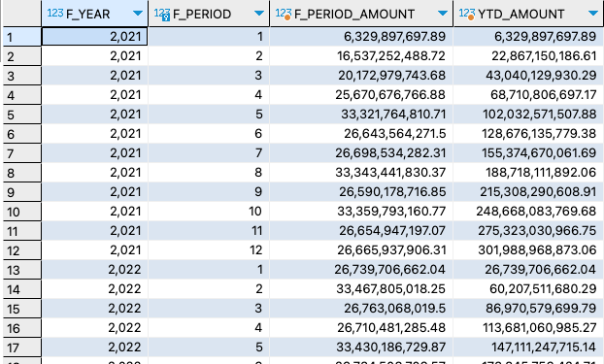604x364 pixels.
Task: Click YTD amount 68,710,806,697.17
Action: pyautogui.click(x=529, y=95)
